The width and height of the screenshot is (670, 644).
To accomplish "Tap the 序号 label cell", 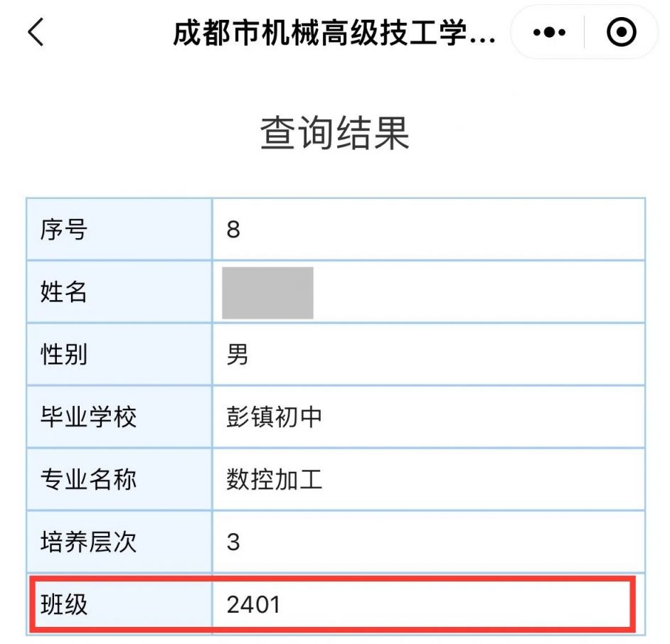I will click(119, 230).
